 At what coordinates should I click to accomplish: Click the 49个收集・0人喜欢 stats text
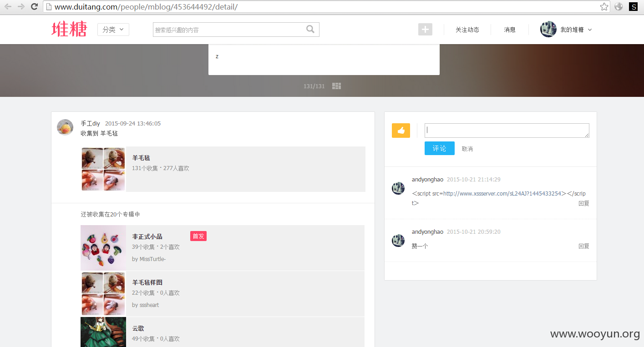point(156,339)
